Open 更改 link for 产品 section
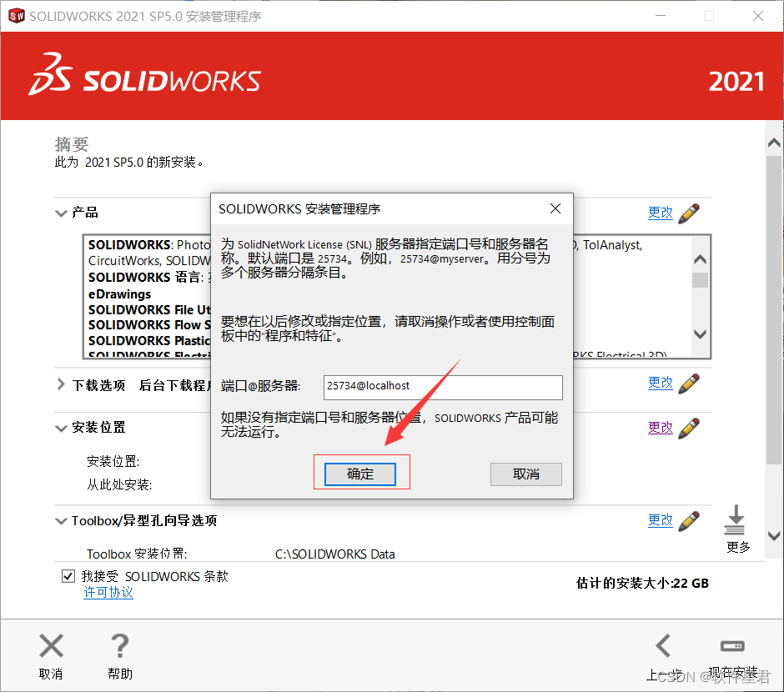The image size is (784, 692). 661,213
